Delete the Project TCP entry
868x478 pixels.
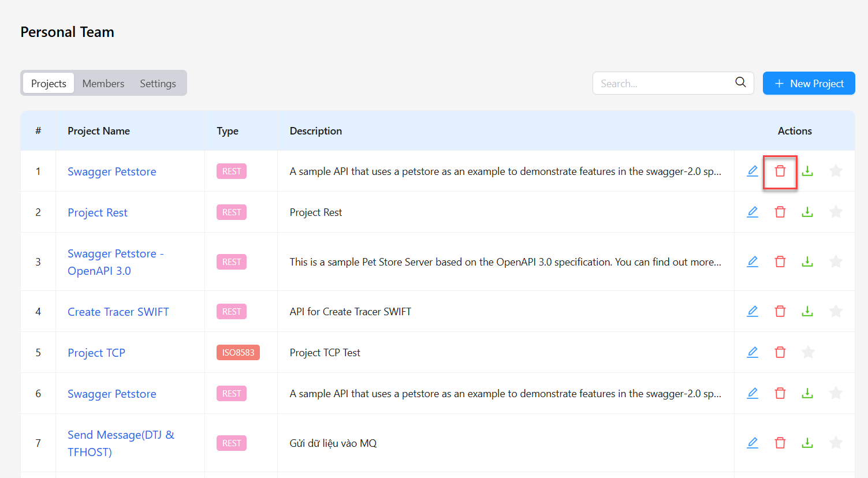780,352
